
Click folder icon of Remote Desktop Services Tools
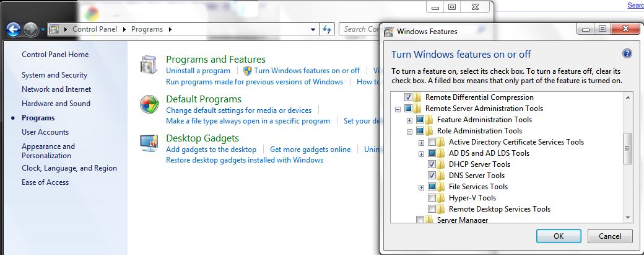coord(441,208)
